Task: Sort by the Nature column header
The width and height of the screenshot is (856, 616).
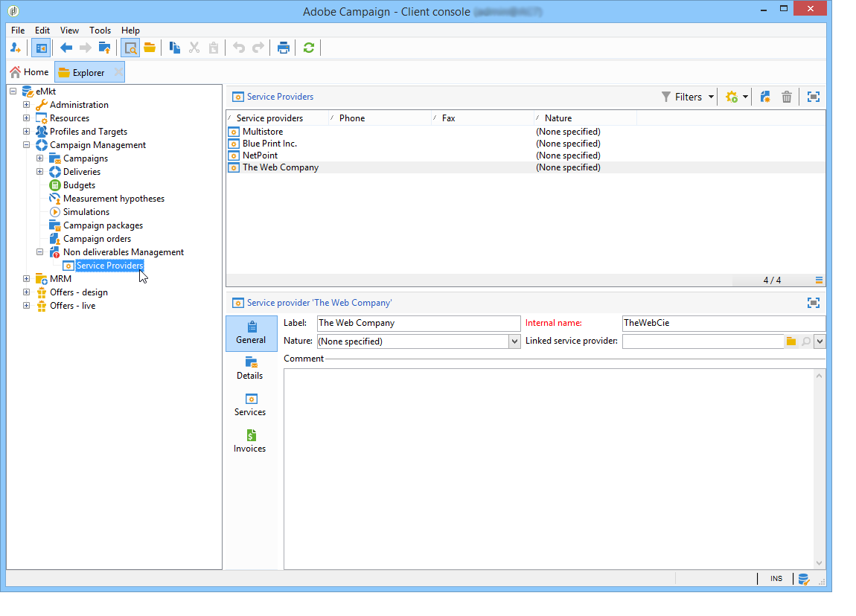Action: pos(585,118)
